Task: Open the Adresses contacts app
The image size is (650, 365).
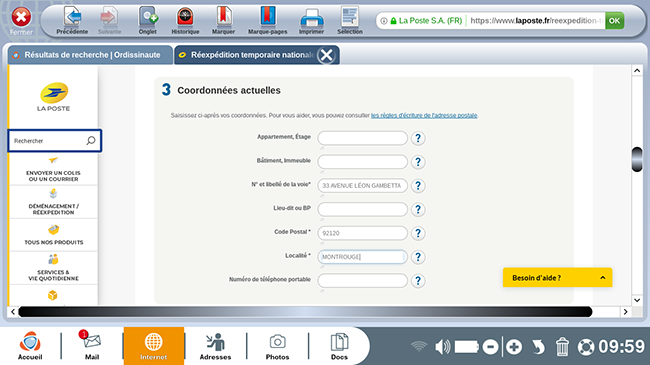Action: click(x=215, y=346)
